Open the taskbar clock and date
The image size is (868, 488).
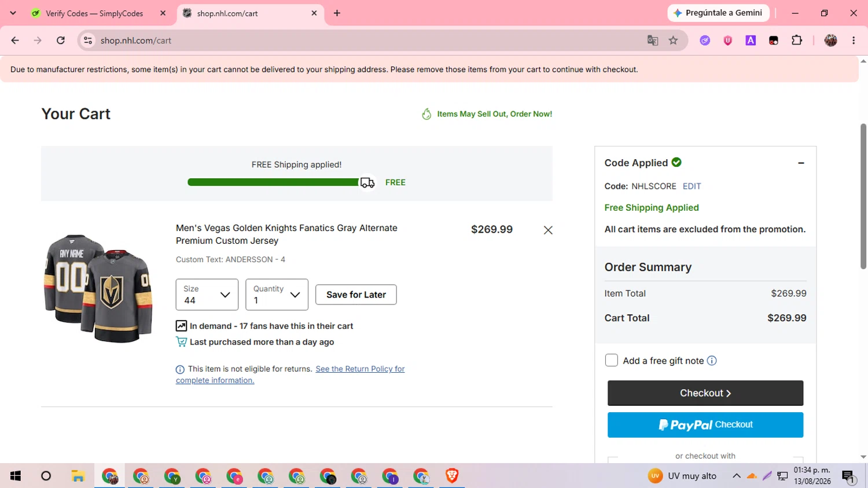(x=812, y=476)
